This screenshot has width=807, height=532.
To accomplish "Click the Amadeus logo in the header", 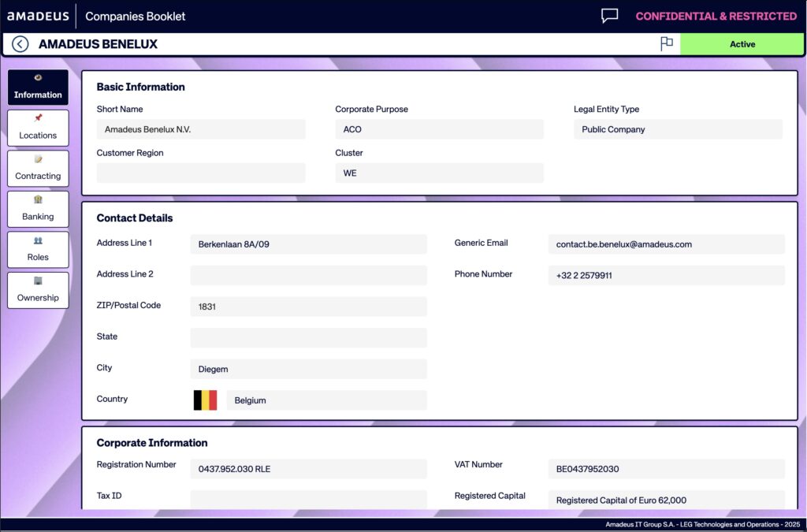I will tap(38, 16).
